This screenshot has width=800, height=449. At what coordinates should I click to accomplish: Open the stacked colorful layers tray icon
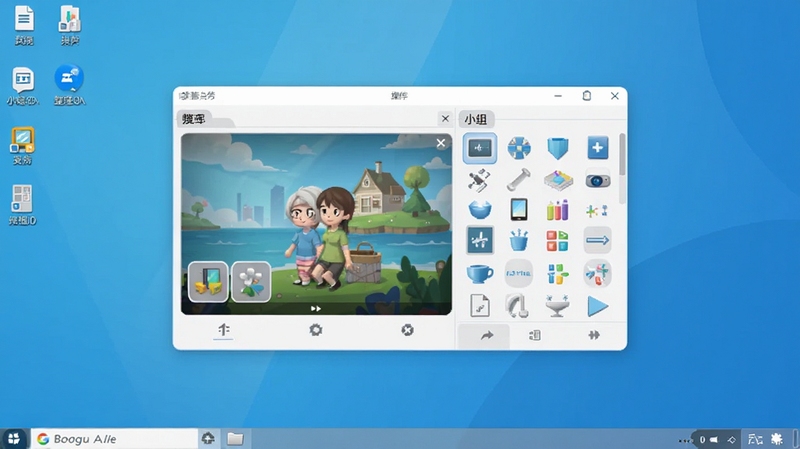pos(558,180)
